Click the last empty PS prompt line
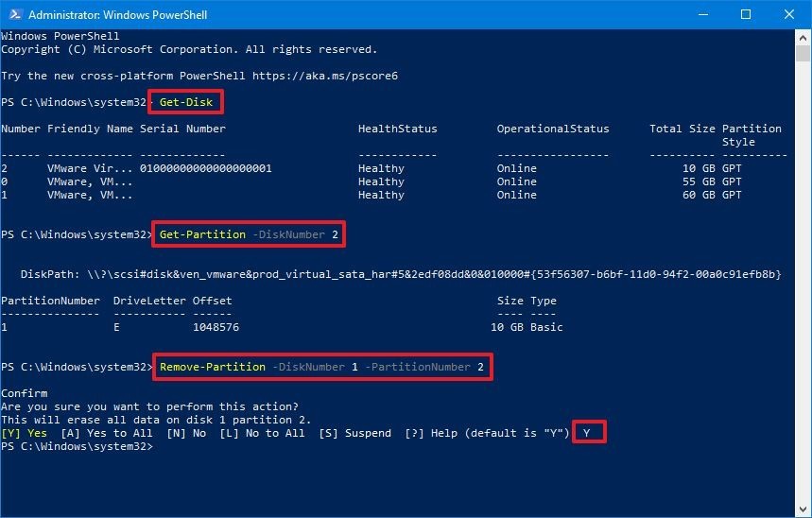The width and height of the screenshot is (812, 518). click(78, 446)
